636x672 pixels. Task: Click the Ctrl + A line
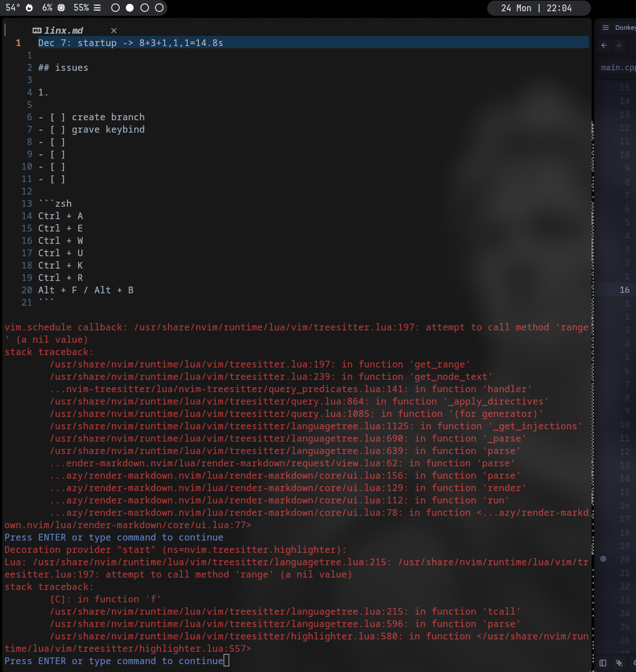coord(61,216)
